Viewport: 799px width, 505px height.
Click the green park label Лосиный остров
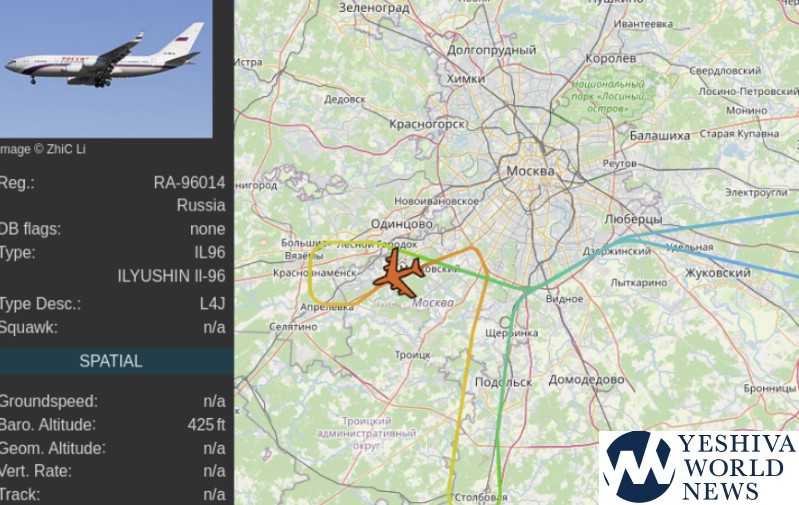608,96
